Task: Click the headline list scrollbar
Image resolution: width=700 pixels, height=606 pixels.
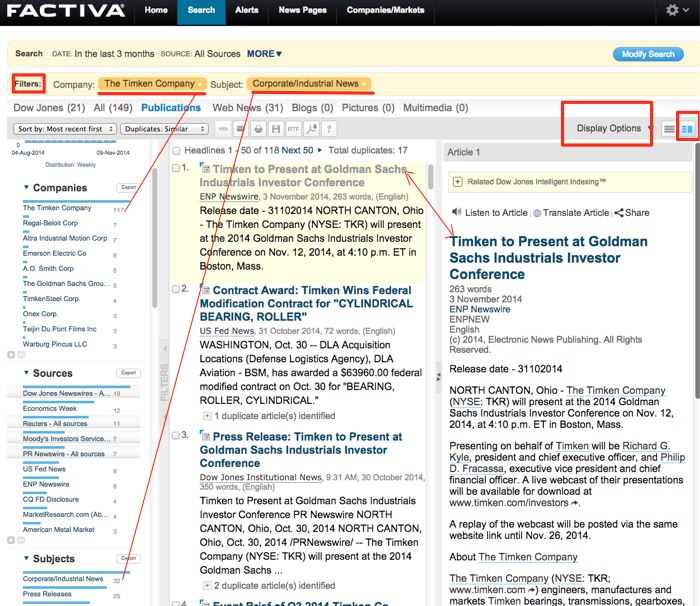Action: [431, 176]
